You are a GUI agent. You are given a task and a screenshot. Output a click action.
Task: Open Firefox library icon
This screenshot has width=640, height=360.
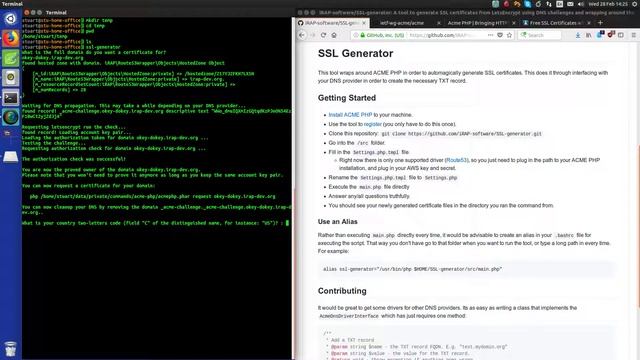click(588, 35)
